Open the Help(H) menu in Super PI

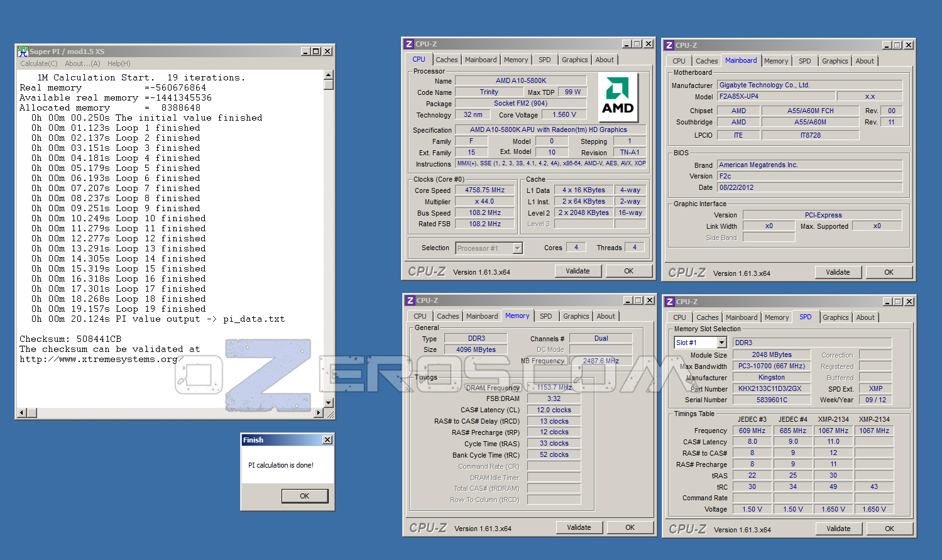click(119, 63)
